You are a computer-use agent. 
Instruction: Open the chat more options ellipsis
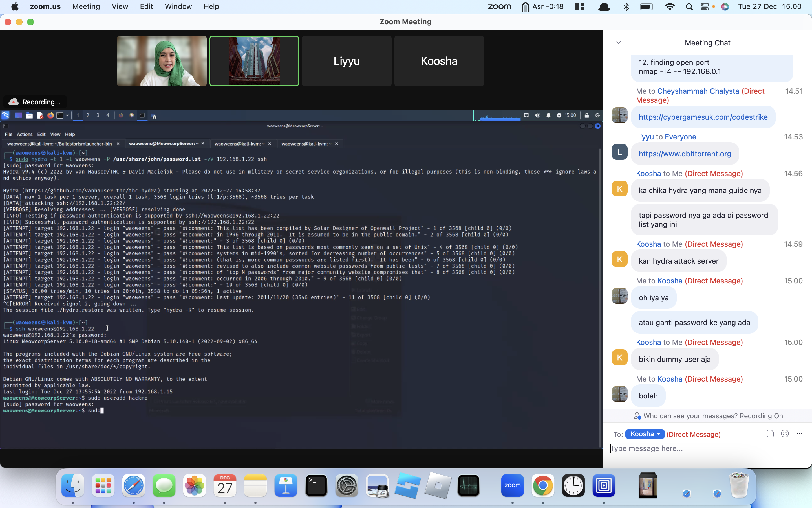(x=800, y=433)
